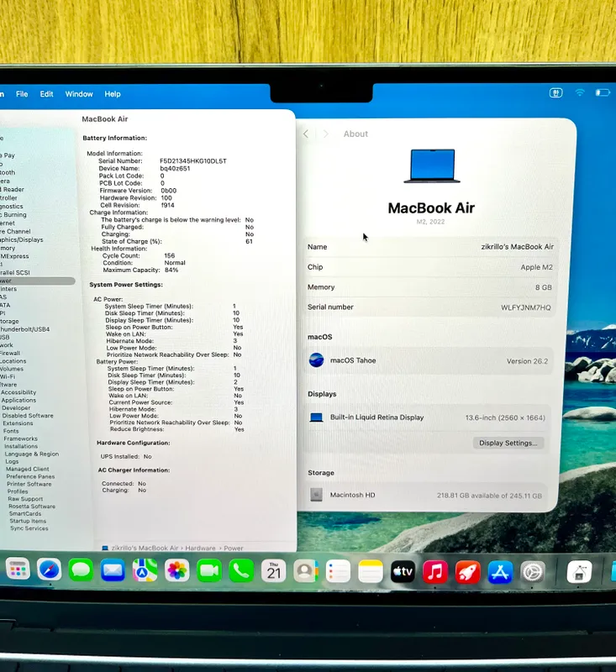This screenshot has height=672, width=616.
Task: Select Developer in the sidebar
Action: coord(16,408)
